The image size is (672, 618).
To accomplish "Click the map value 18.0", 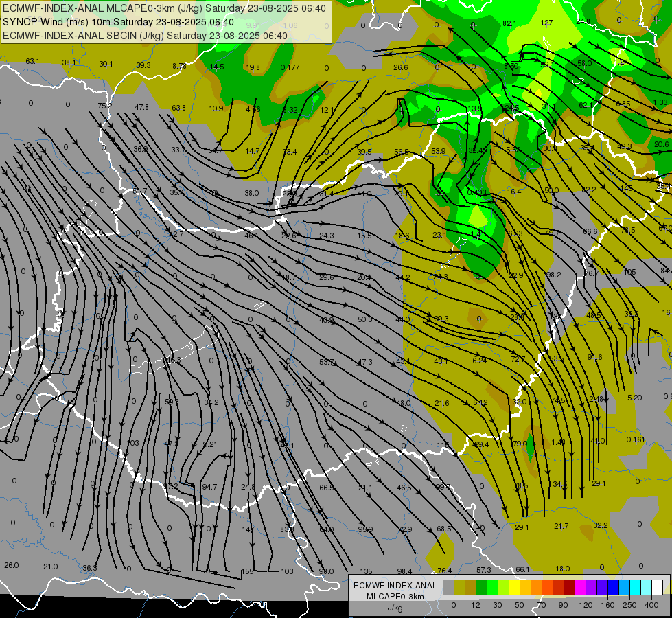I will point(563,569).
